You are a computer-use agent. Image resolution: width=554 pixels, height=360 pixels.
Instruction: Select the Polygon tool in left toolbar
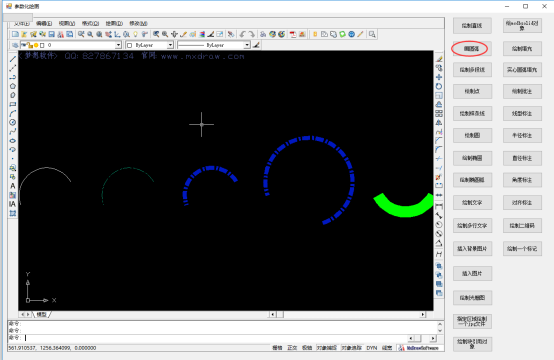(x=13, y=86)
